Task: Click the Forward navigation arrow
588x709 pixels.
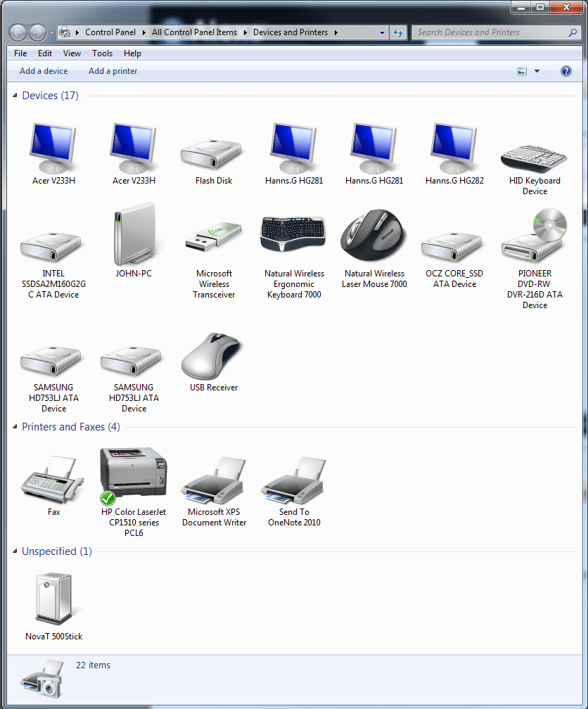Action: pyautogui.click(x=37, y=32)
